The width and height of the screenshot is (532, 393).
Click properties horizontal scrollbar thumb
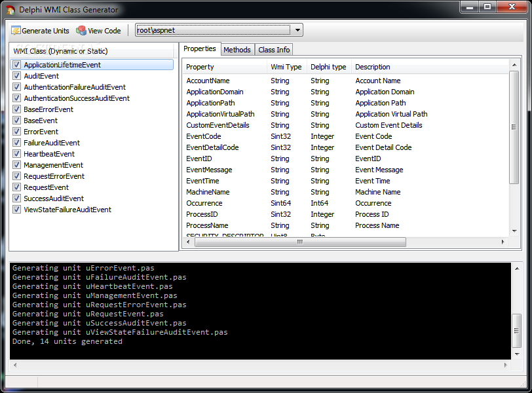(300, 242)
